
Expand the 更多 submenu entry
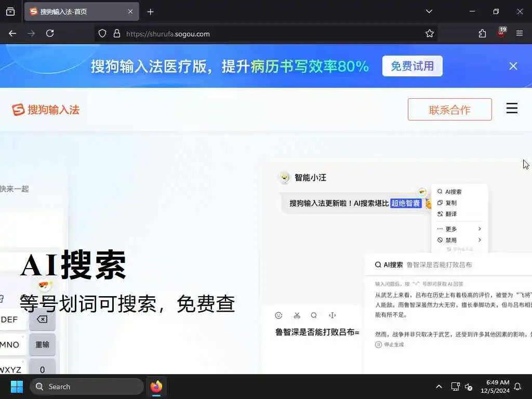pyautogui.click(x=459, y=229)
